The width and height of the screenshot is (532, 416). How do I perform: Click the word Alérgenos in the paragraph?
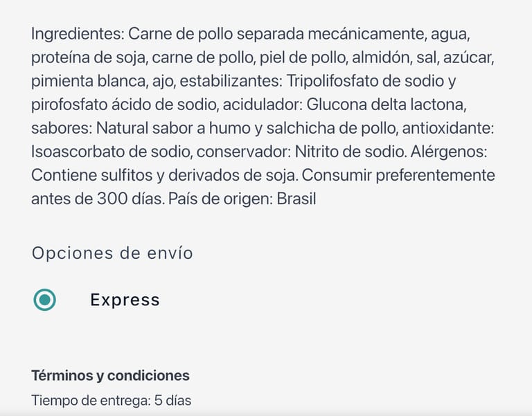pos(461,152)
